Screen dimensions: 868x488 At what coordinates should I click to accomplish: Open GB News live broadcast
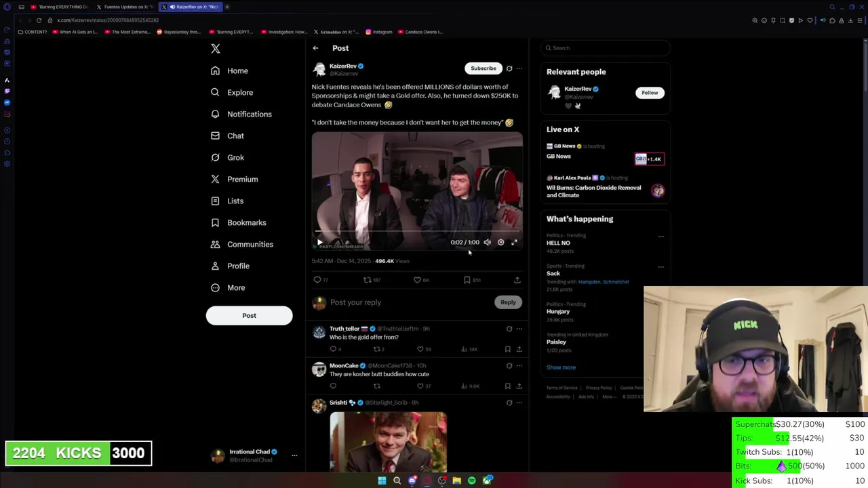coord(605,156)
